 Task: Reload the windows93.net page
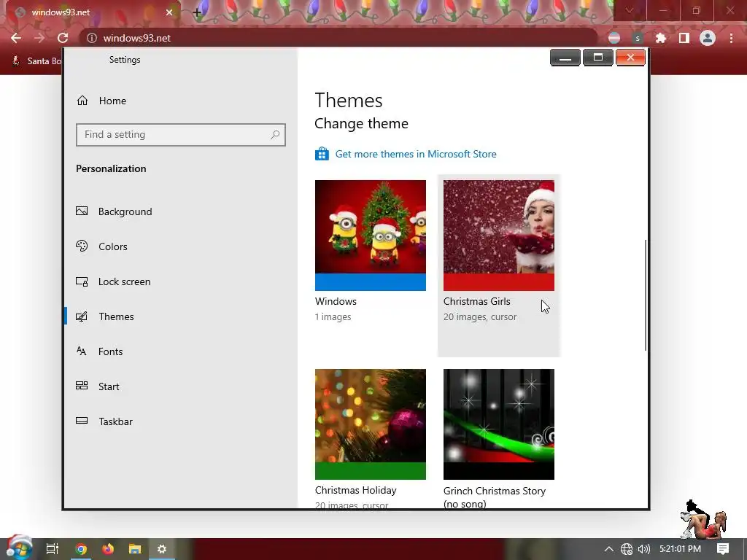coord(63,38)
